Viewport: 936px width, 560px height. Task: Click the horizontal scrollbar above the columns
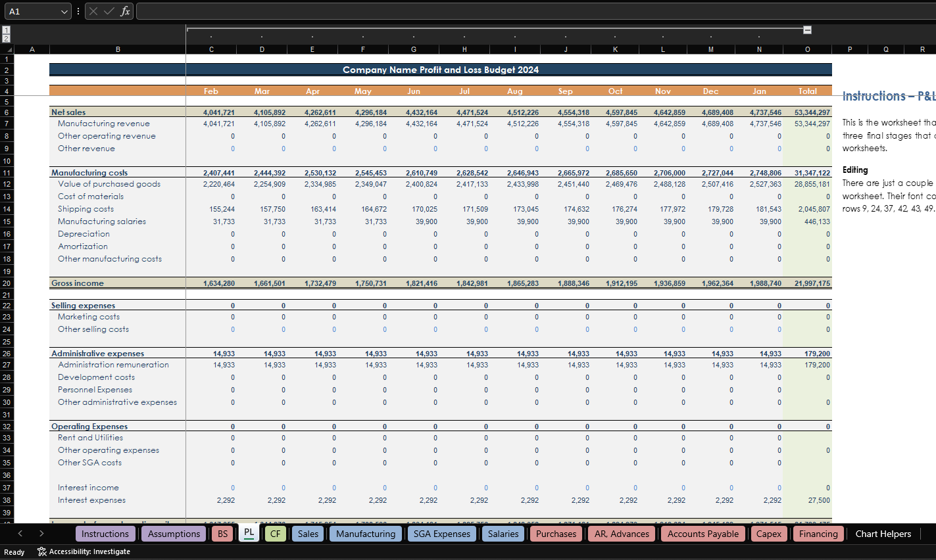coord(493,30)
